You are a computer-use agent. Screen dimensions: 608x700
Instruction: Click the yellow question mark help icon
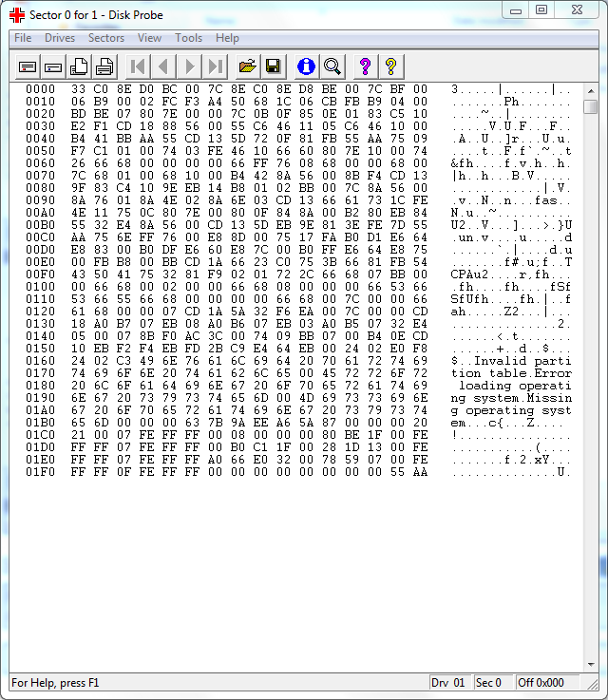tap(391, 67)
